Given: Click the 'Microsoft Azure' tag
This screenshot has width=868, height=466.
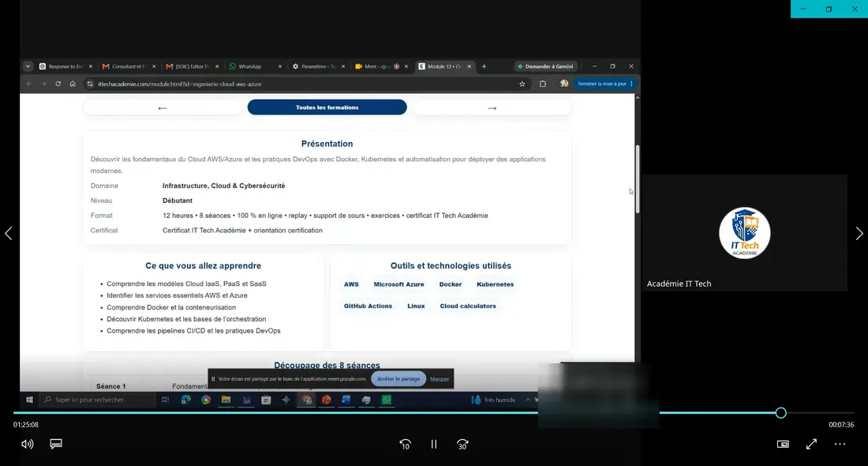Looking at the screenshot, I should 398,284.
